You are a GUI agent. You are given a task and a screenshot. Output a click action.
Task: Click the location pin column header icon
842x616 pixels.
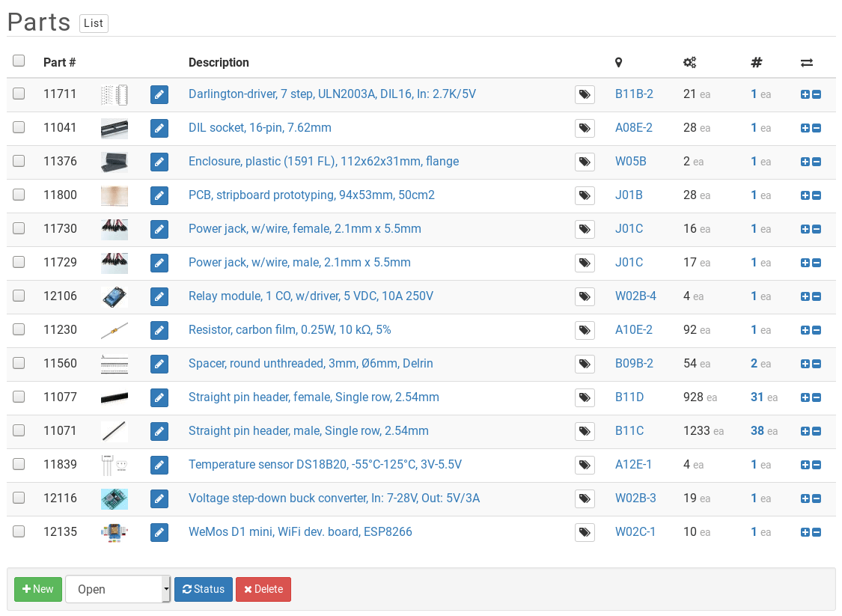(619, 63)
